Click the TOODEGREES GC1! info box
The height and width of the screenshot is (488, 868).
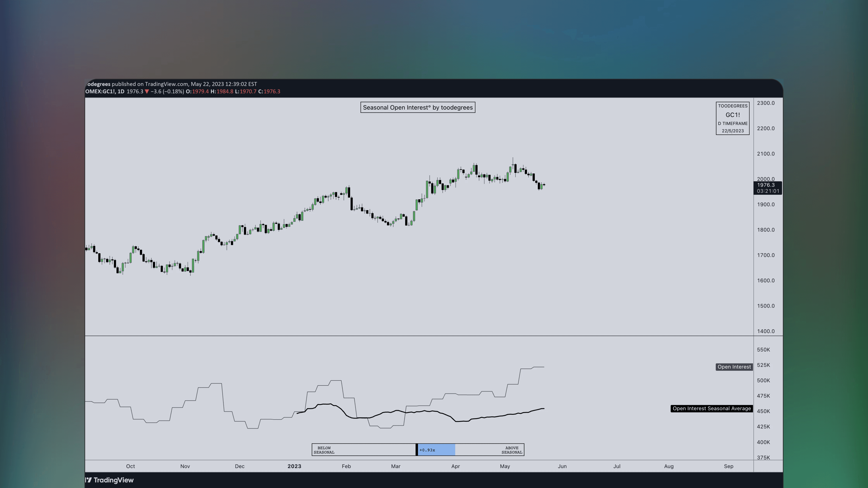tap(733, 118)
